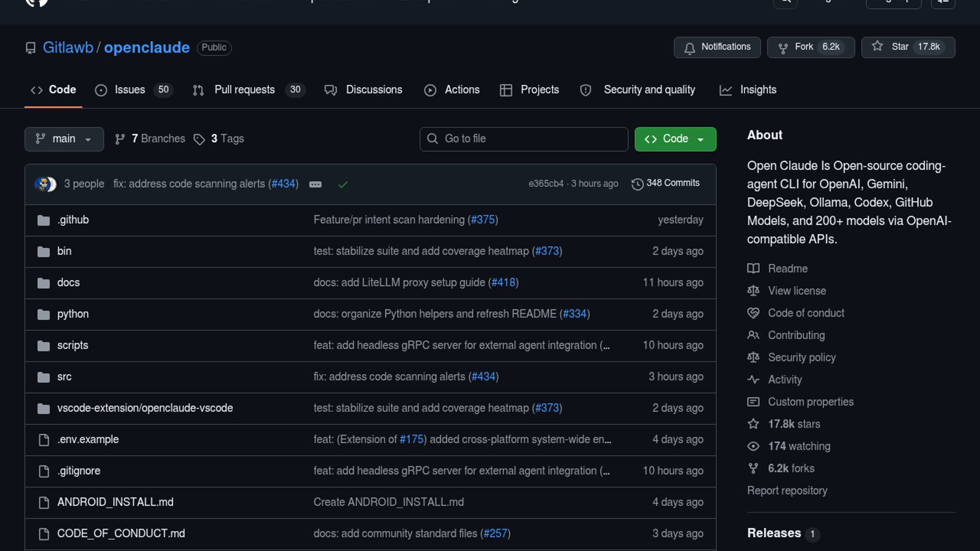Open pull request #434 link in commit header
The width and height of the screenshot is (980, 551).
click(x=283, y=184)
